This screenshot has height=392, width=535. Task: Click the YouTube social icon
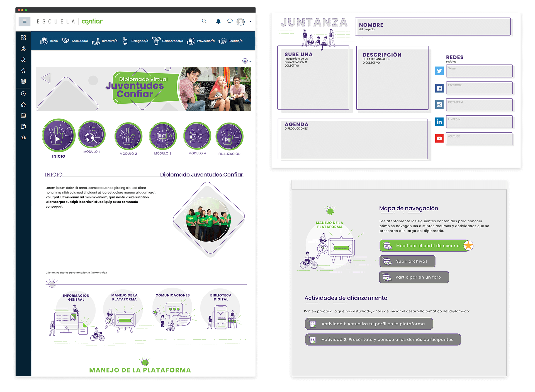tap(439, 138)
